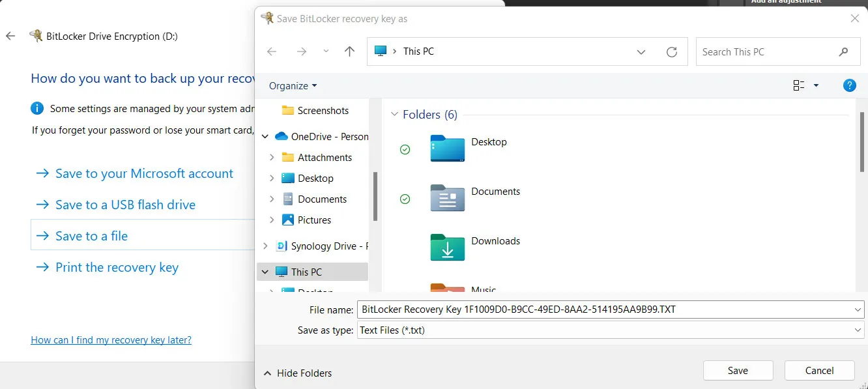Click the navigation tree scrollbar

[375, 195]
